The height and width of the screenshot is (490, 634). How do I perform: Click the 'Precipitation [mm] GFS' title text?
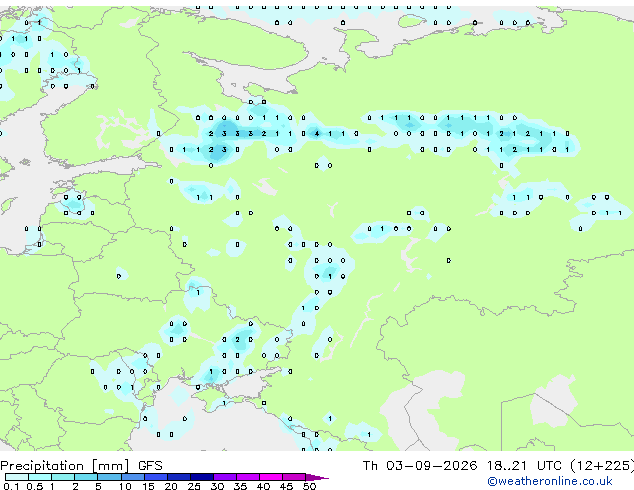pyautogui.click(x=81, y=466)
